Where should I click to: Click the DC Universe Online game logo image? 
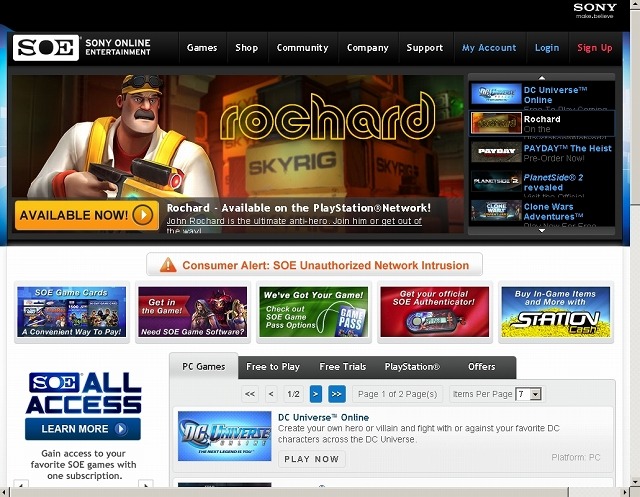click(x=224, y=436)
